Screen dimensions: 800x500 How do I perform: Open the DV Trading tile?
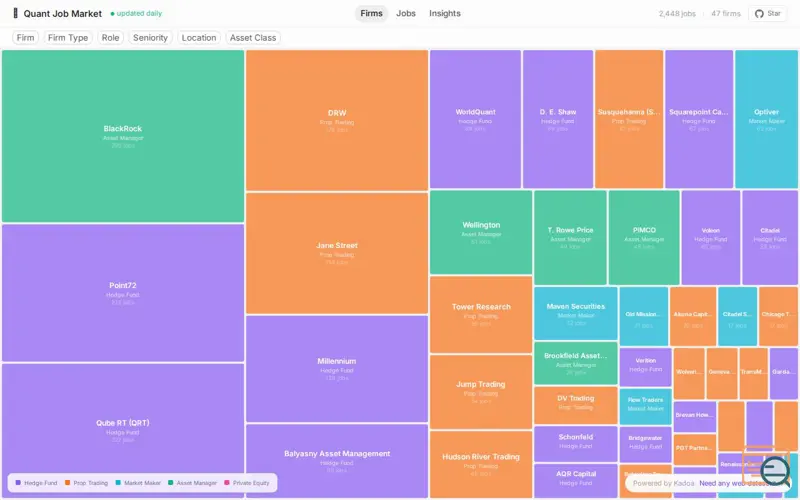[x=576, y=405]
